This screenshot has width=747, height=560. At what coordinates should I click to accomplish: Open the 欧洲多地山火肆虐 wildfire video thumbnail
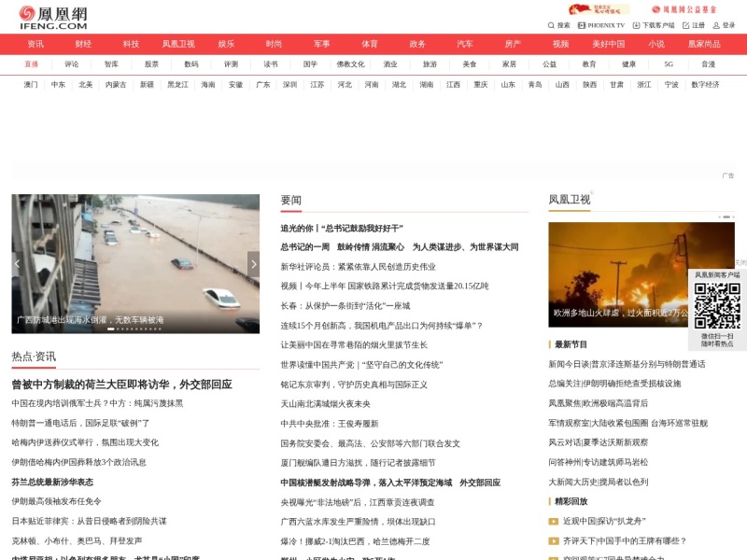click(641, 274)
